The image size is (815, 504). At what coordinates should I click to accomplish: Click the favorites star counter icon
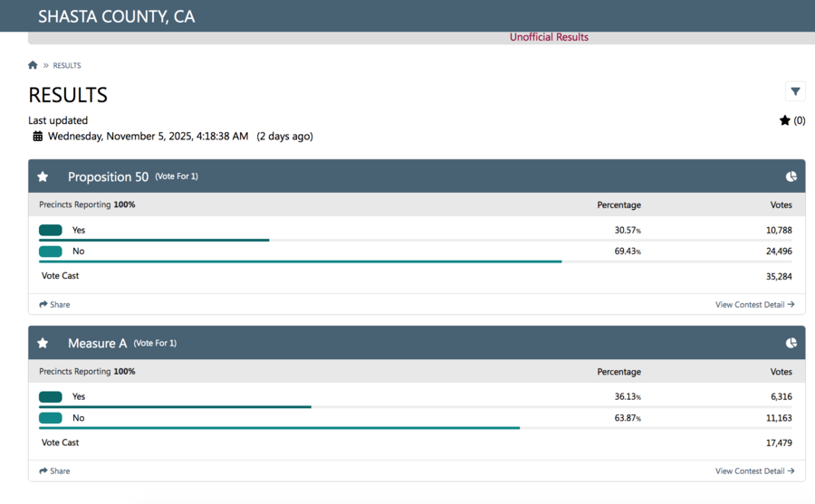point(785,120)
